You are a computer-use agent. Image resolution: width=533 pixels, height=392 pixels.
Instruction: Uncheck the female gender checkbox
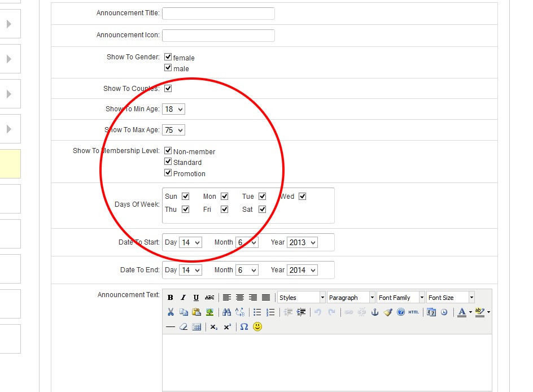[x=168, y=57]
